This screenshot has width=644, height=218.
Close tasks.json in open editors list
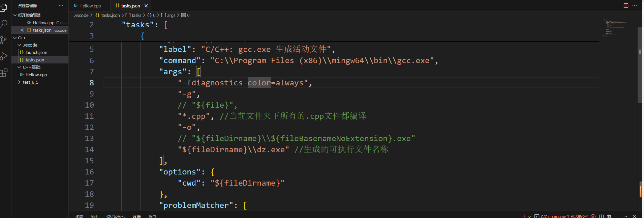point(22,30)
